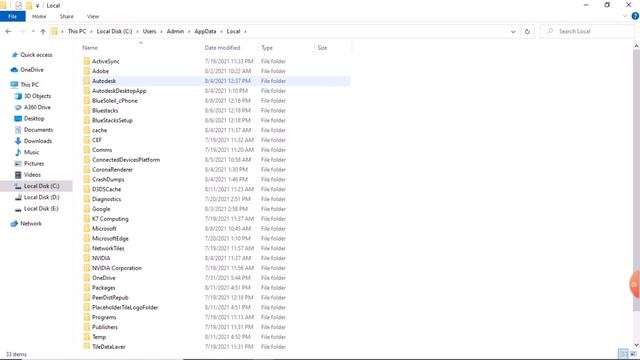Open the Help question mark icon
Image resolution: width=640 pixels, height=360 pixels.
click(x=635, y=16)
